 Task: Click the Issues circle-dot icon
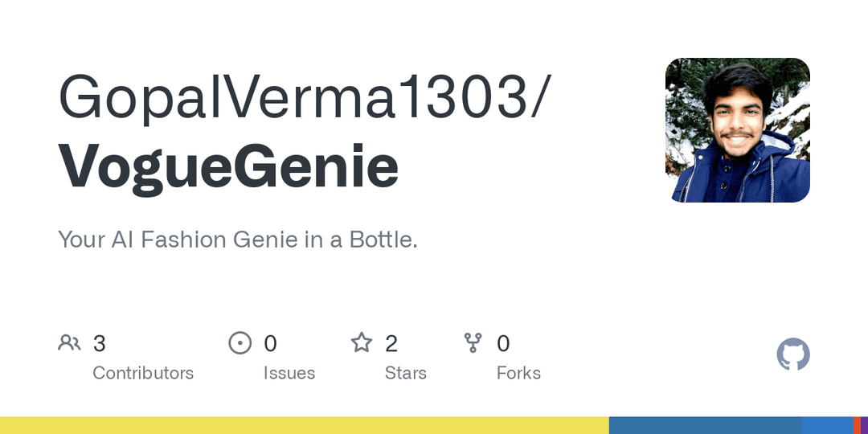(240, 343)
